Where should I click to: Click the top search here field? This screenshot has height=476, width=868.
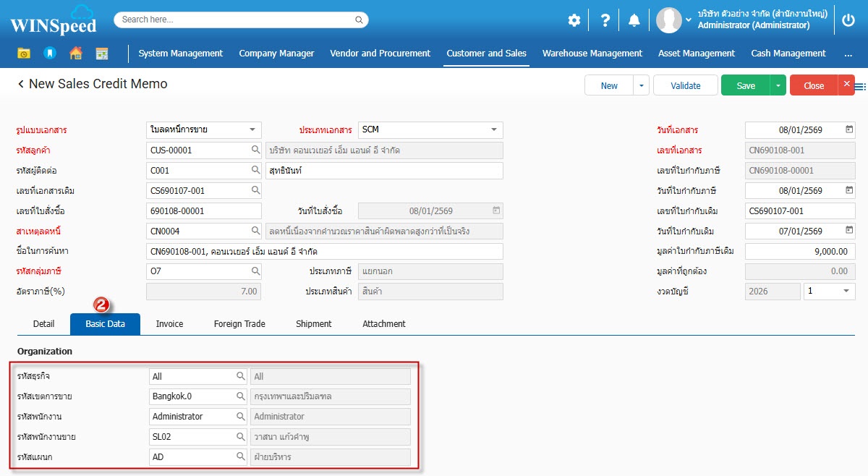click(241, 20)
